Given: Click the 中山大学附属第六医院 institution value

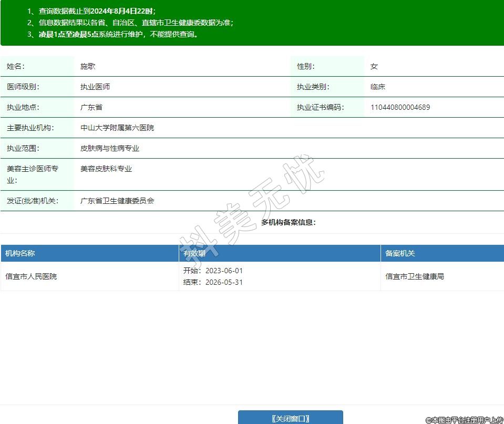Looking at the screenshot, I should (x=117, y=128).
